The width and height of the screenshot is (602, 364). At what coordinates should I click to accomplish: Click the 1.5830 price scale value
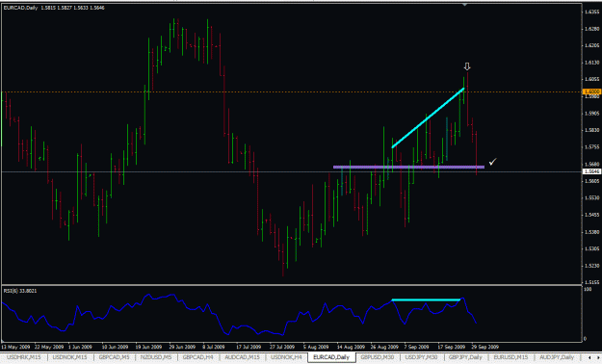point(592,131)
